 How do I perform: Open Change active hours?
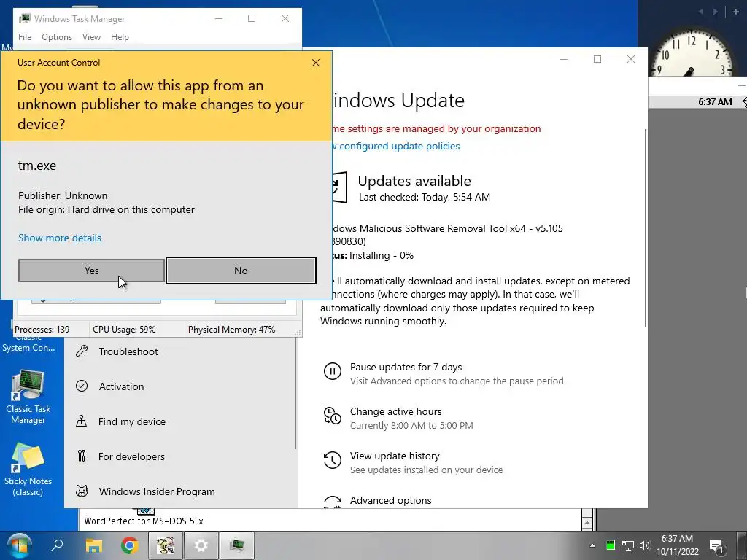(395, 411)
